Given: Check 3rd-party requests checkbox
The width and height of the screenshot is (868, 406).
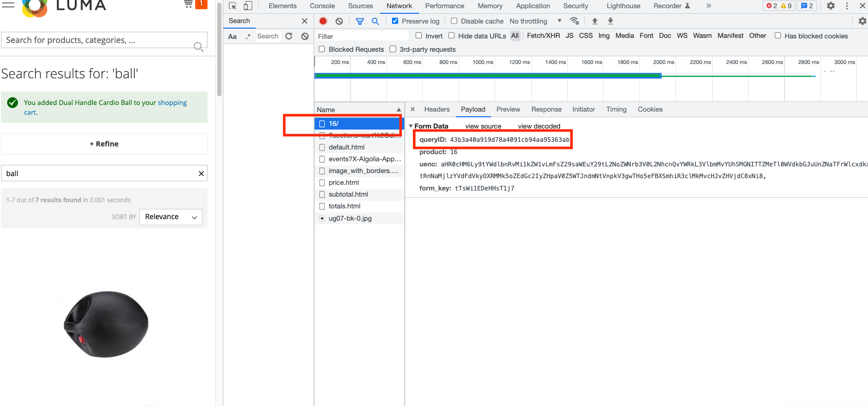Looking at the screenshot, I should pos(392,49).
